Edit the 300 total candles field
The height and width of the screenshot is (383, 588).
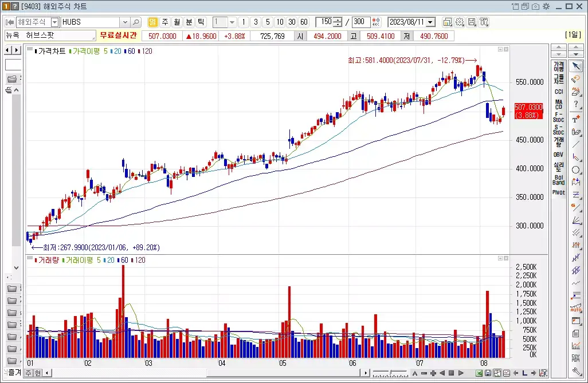[x=360, y=22]
